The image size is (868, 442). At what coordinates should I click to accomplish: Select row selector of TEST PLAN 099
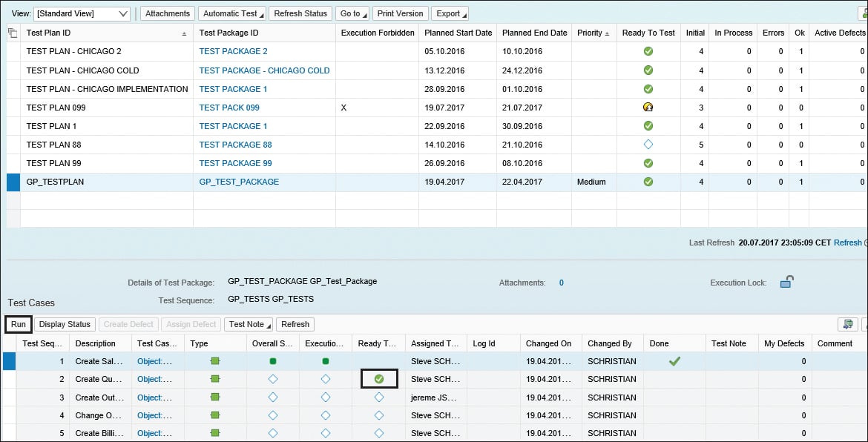pos(13,108)
